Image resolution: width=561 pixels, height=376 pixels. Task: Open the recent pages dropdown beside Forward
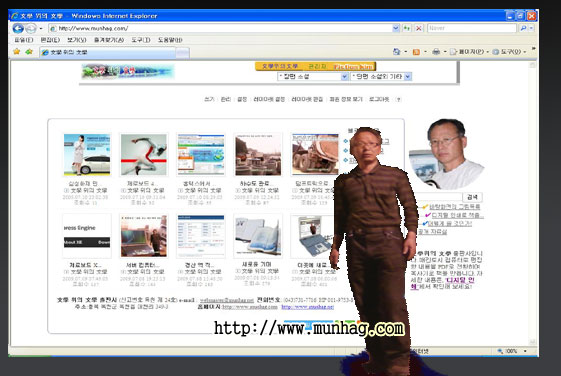tap(41, 28)
